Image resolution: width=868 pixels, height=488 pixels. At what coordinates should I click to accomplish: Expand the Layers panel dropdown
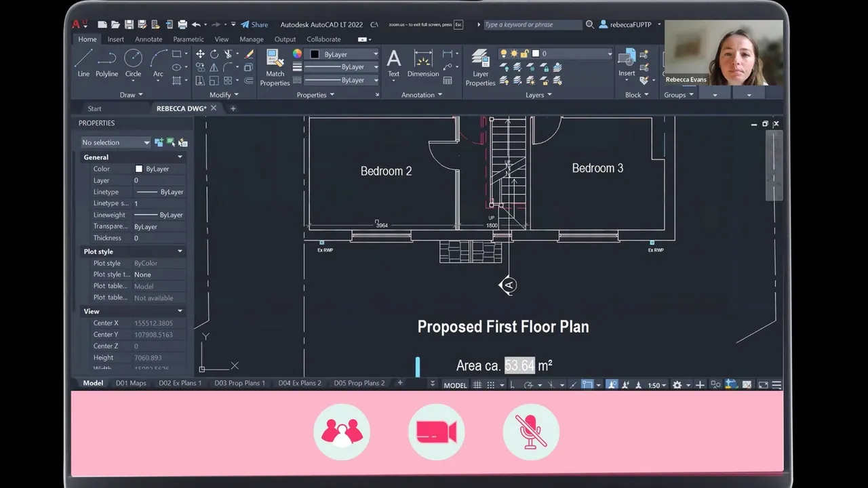[x=538, y=95]
